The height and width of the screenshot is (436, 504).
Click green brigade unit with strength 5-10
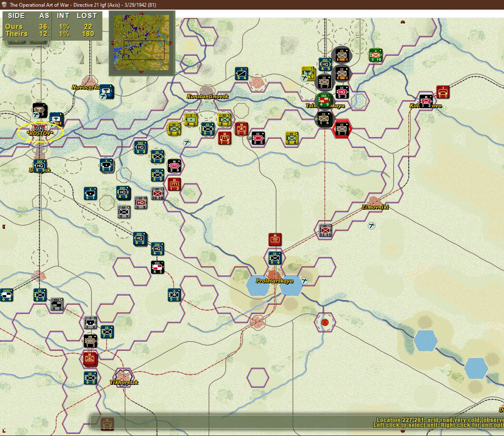point(376,55)
